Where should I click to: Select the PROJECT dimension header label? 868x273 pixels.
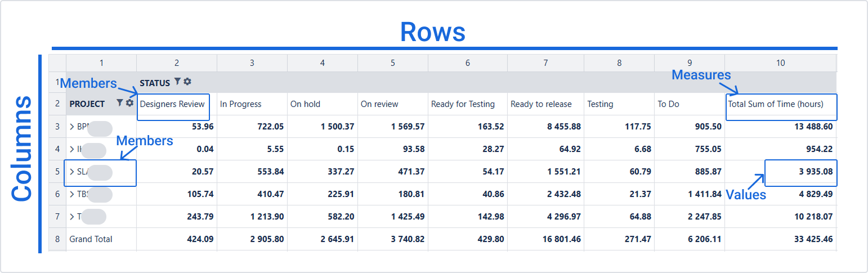pyautogui.click(x=87, y=104)
